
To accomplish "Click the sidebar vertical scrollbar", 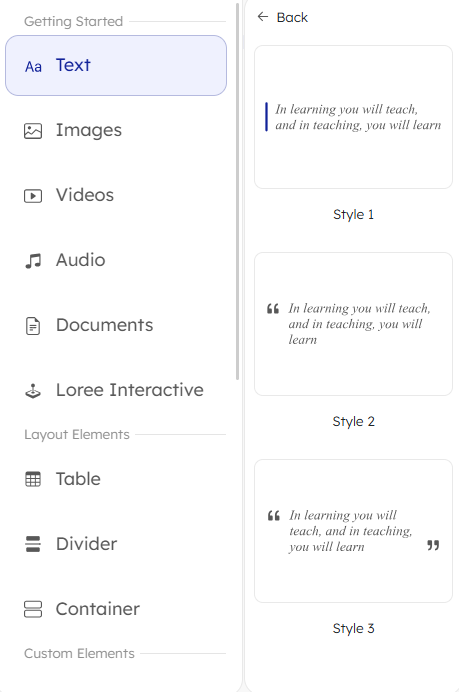I will 237,192.
